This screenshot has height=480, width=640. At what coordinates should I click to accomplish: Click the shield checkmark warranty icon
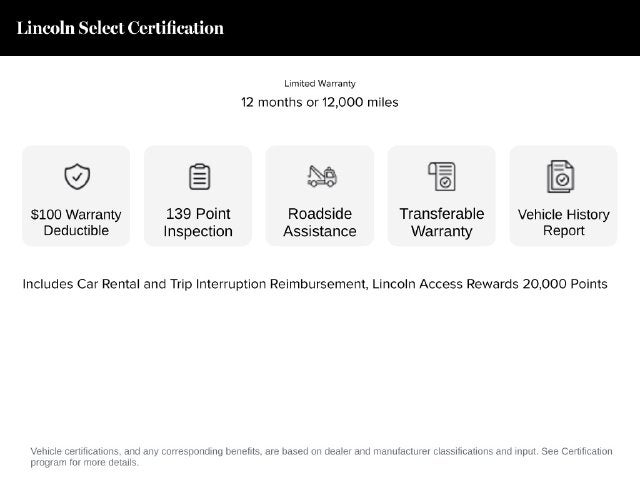point(77,176)
